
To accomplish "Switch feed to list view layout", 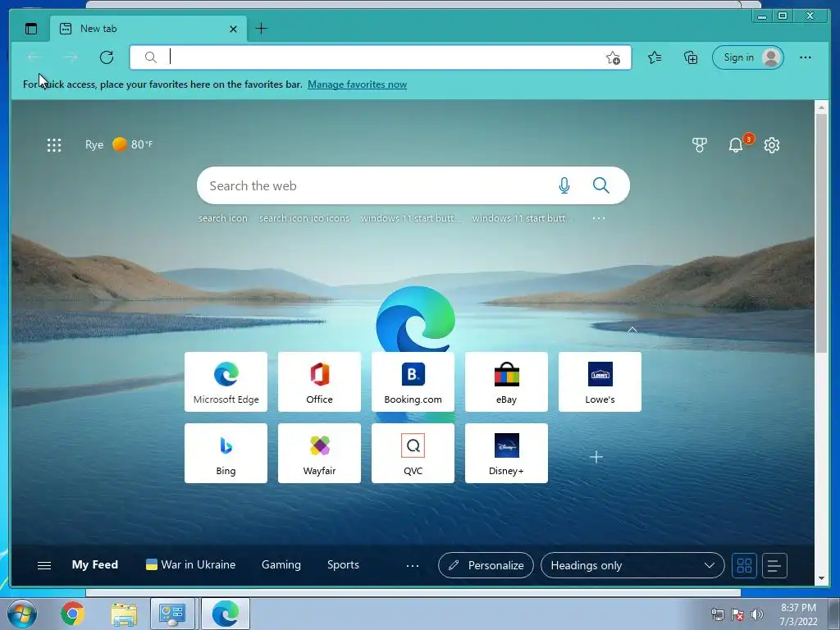I will (x=774, y=566).
